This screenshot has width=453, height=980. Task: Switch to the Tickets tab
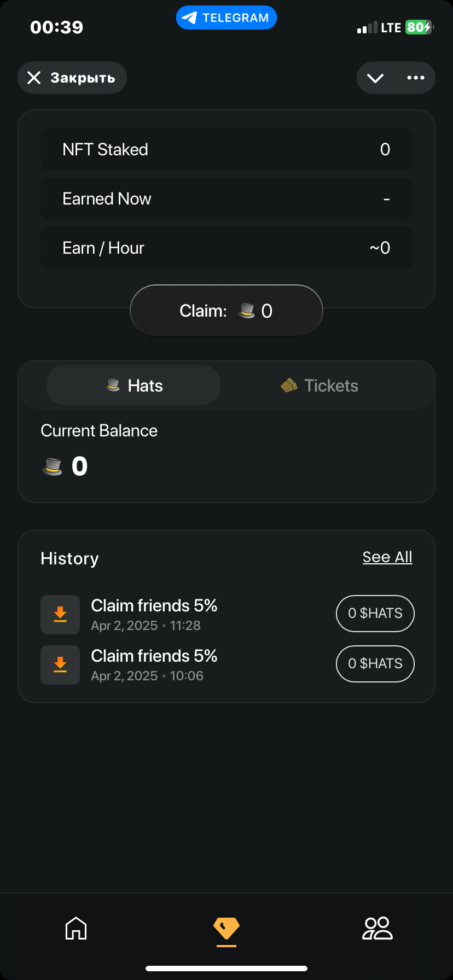(x=320, y=386)
